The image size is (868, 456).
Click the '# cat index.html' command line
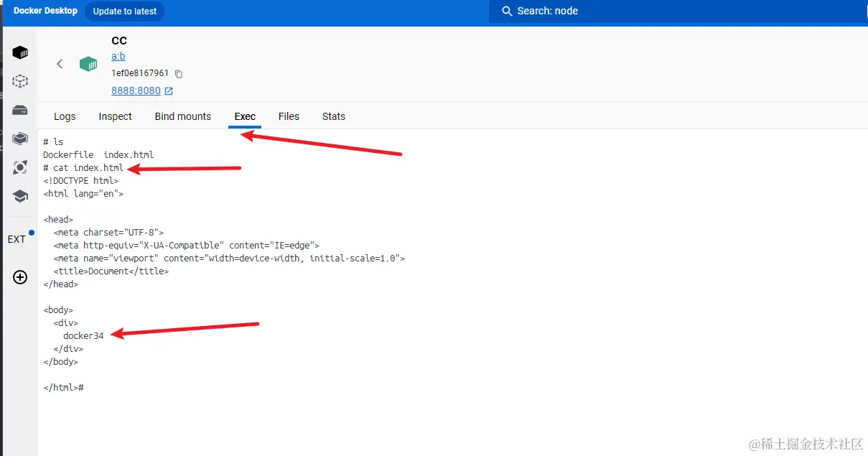click(x=83, y=168)
